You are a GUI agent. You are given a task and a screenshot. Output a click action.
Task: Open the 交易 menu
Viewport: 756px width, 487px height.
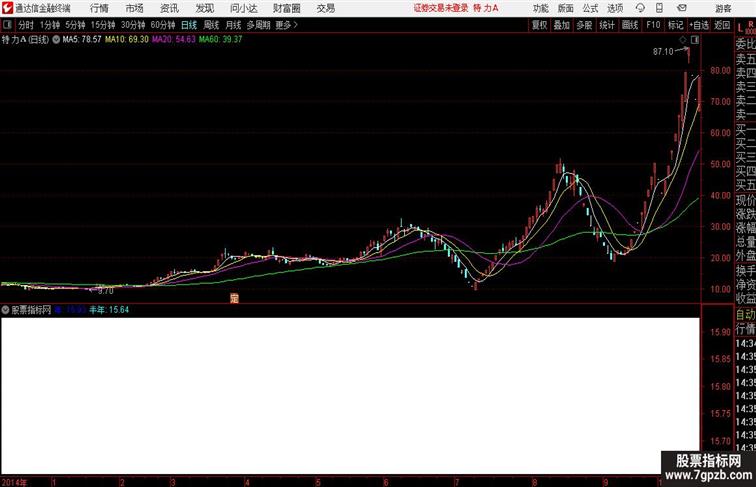326,8
